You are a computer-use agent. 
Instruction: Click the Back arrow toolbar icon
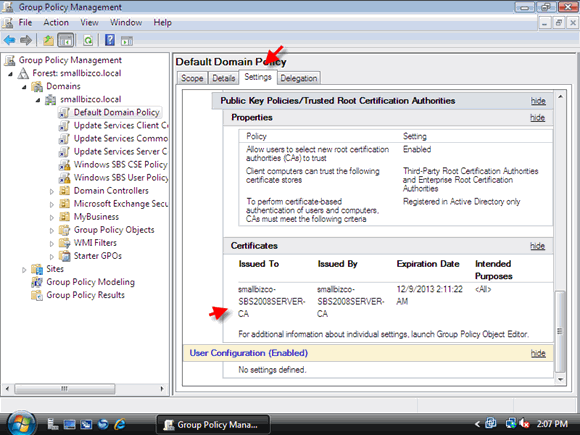point(9,40)
